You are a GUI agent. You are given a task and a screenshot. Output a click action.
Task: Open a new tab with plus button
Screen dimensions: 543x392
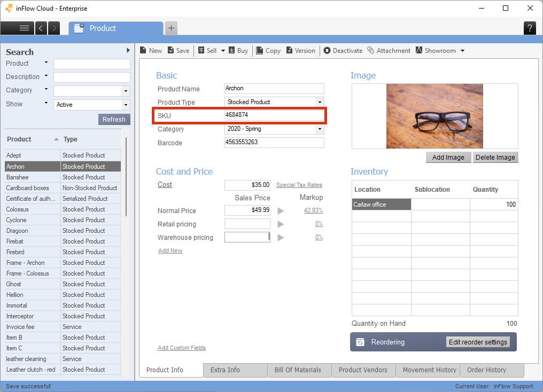171,28
